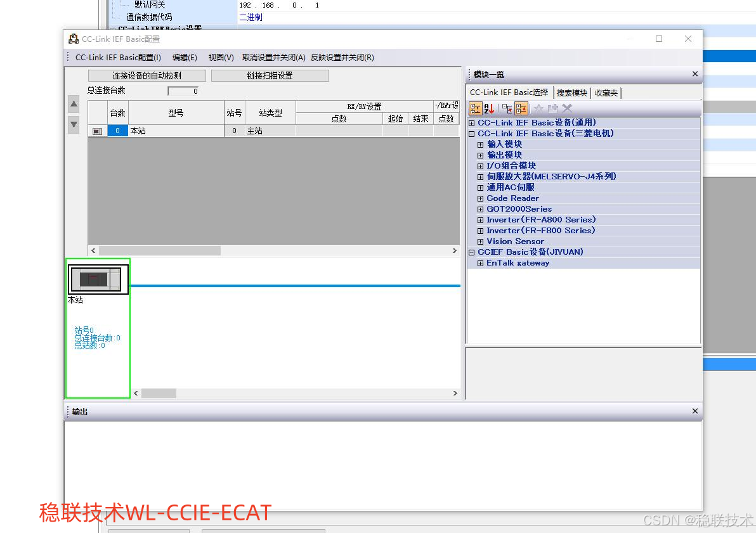Expand CC-Link IEF Basic设备(通用) node
The height and width of the screenshot is (533, 756).
click(471, 123)
